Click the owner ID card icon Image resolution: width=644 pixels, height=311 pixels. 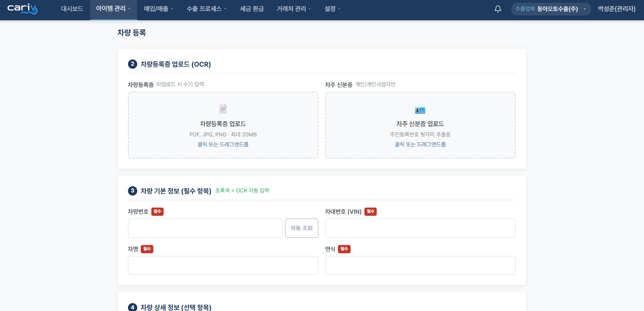coord(420,110)
